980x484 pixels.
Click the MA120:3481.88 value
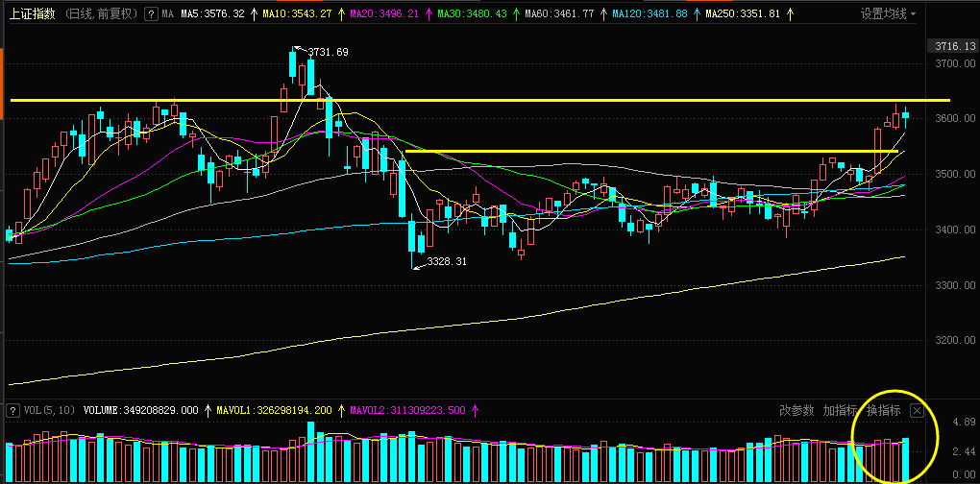coord(649,13)
